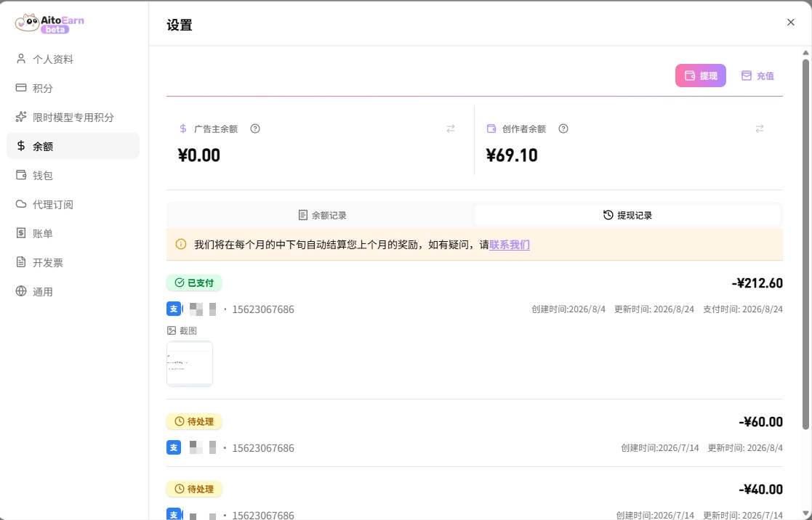Click the scrollbar up arrow
The image size is (812, 520).
(x=805, y=53)
